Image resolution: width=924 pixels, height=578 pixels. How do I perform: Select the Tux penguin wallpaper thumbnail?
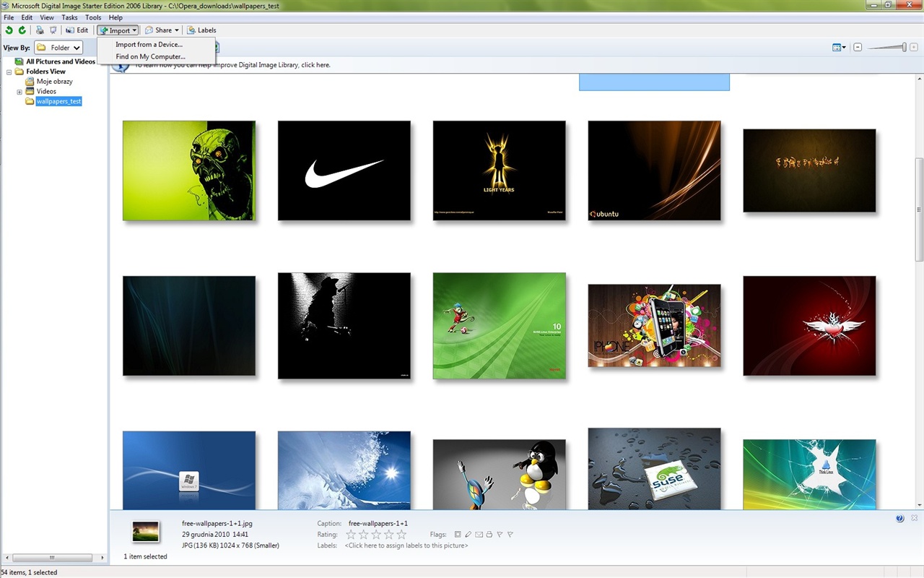[500, 475]
